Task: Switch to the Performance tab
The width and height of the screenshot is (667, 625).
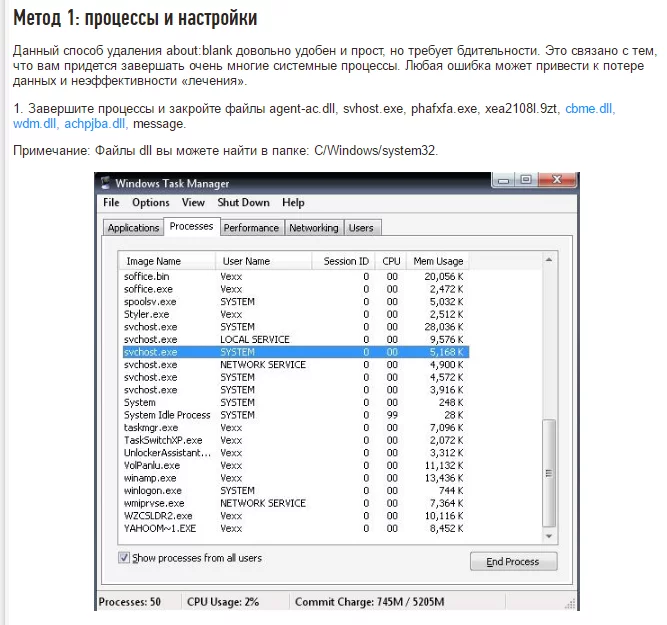Action: click(251, 228)
